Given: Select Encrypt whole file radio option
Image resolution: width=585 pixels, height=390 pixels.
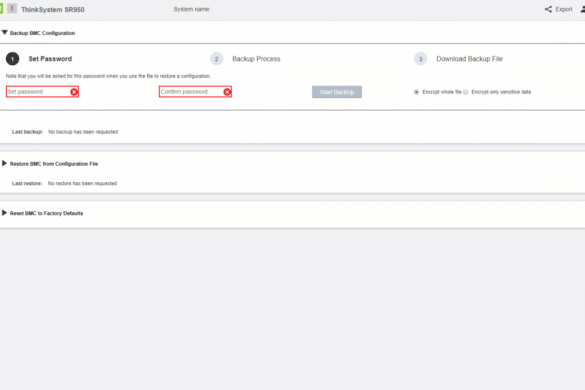Looking at the screenshot, I should [416, 92].
